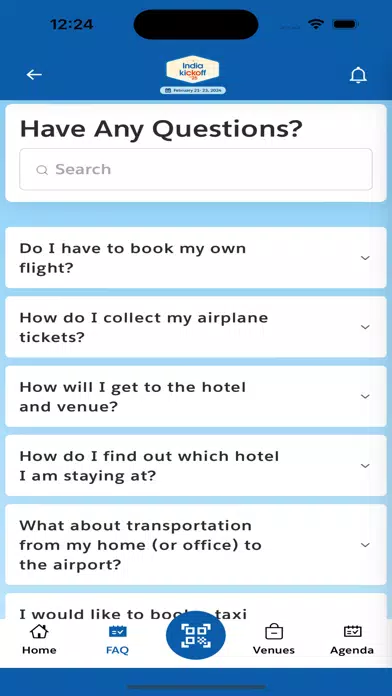Tap the back arrow icon
Image resolution: width=392 pixels, height=696 pixels.
(x=34, y=75)
